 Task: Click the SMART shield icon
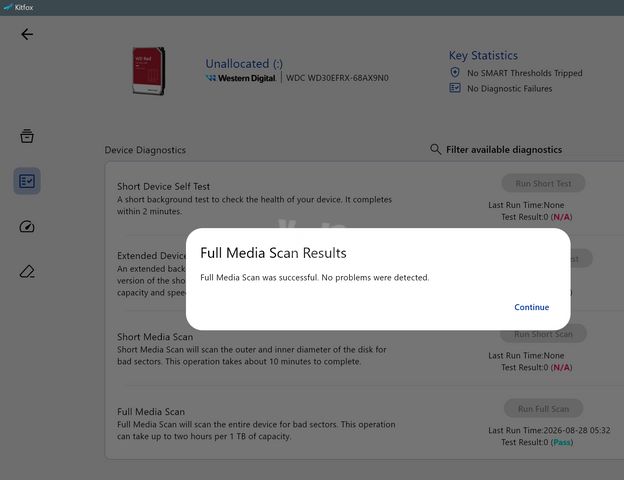click(455, 72)
